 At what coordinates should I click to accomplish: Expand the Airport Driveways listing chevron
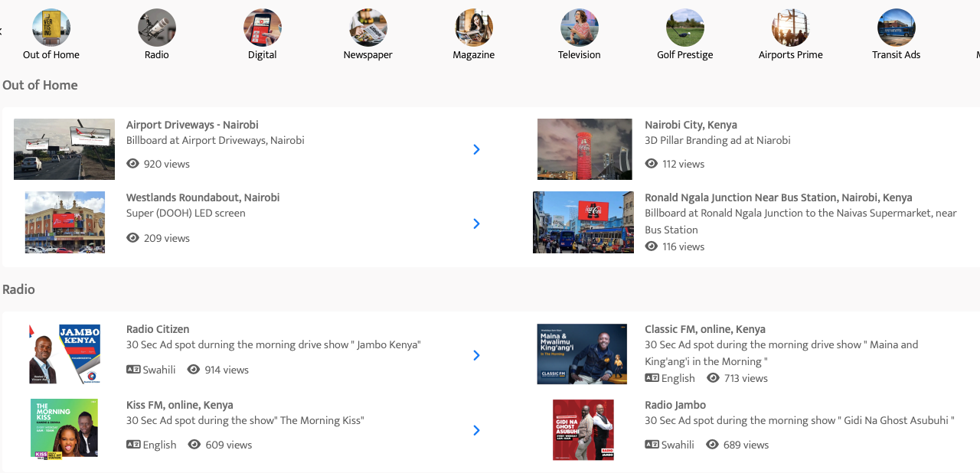coord(476,149)
